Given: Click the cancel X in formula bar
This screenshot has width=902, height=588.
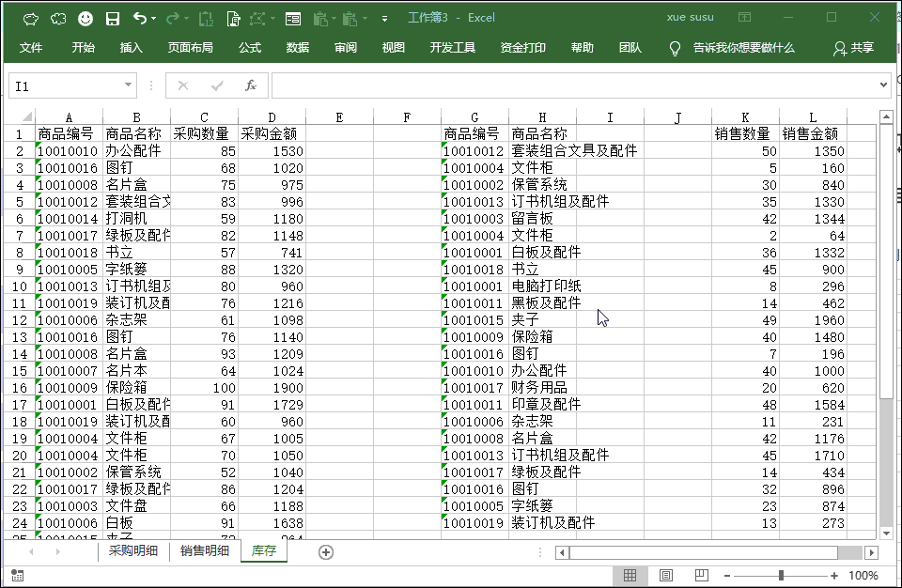Looking at the screenshot, I should pos(183,85).
